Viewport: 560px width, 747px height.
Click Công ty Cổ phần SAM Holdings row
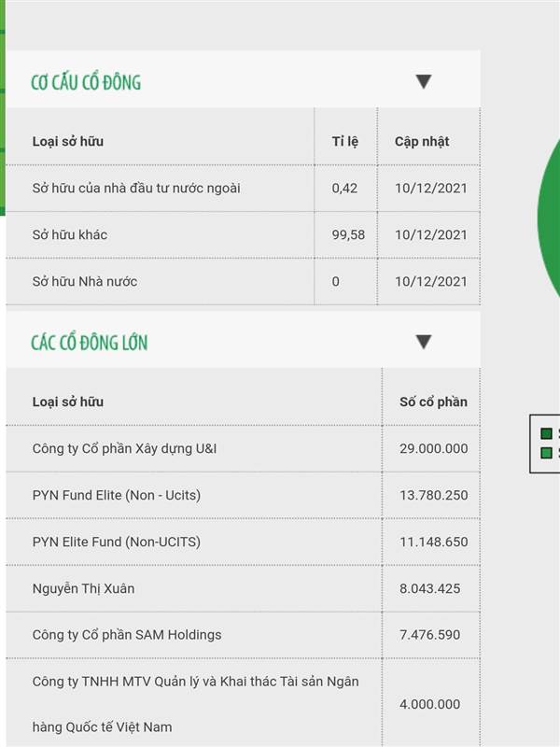(x=243, y=635)
